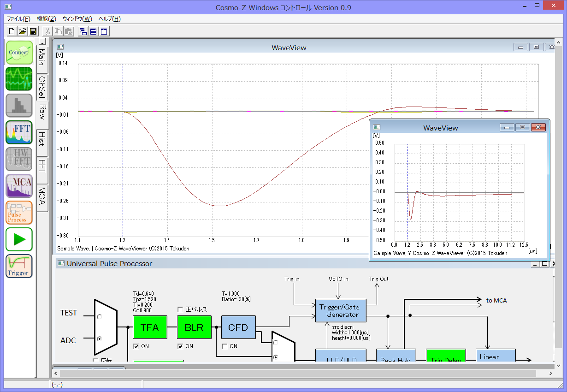Open the waveform oscilloscope view icon

click(x=19, y=79)
